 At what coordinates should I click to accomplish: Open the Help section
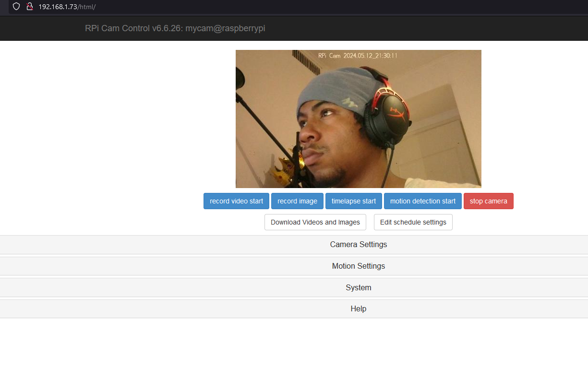click(358, 309)
